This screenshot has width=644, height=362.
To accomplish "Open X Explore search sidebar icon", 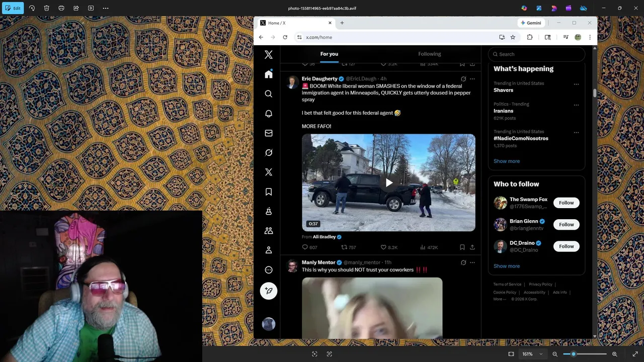I will point(269,94).
